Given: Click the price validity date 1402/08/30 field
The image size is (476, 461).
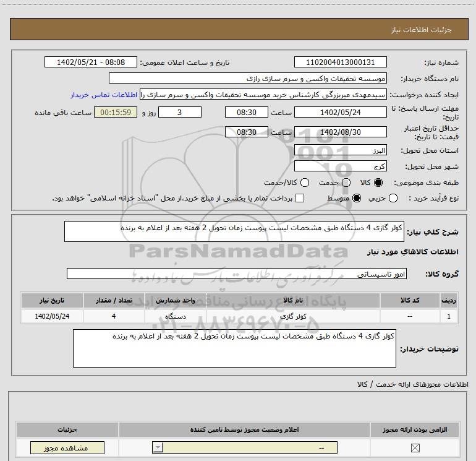Looking at the screenshot, I should (x=340, y=132).
